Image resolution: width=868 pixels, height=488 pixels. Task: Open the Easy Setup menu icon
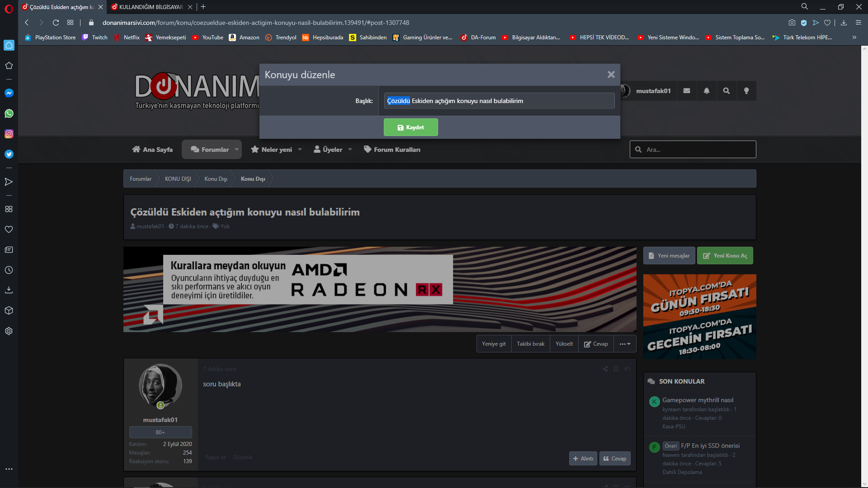(859, 23)
